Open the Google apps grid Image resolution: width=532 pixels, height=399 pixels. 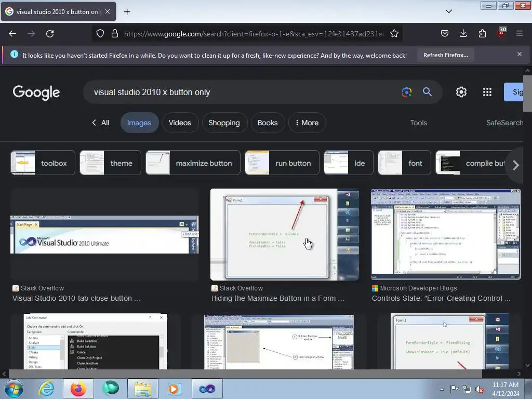coord(487,92)
